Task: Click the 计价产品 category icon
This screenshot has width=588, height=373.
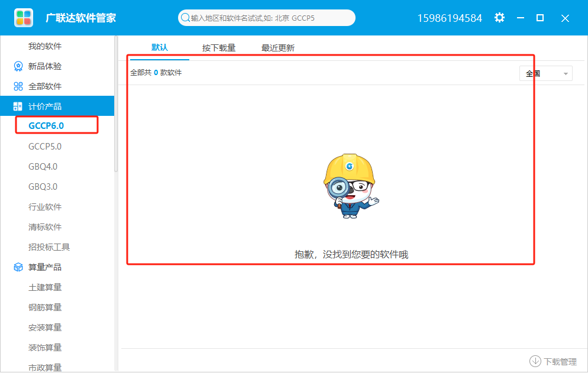Action: click(18, 106)
